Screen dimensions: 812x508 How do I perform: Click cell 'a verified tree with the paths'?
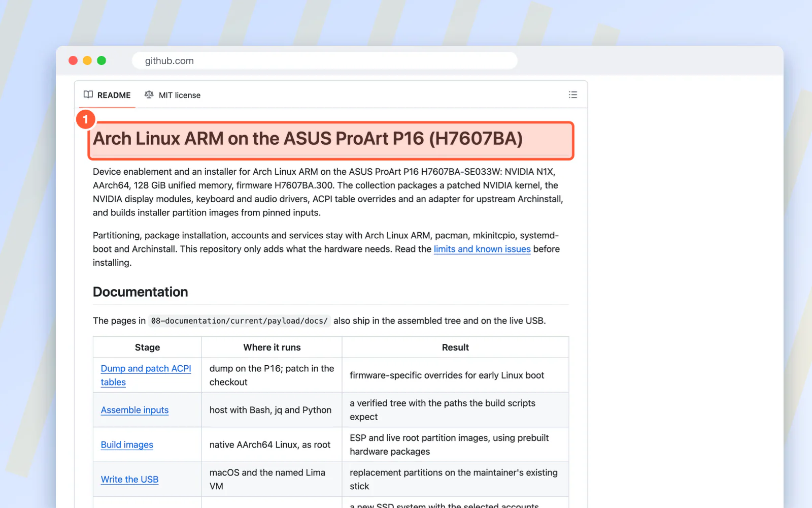(455, 410)
